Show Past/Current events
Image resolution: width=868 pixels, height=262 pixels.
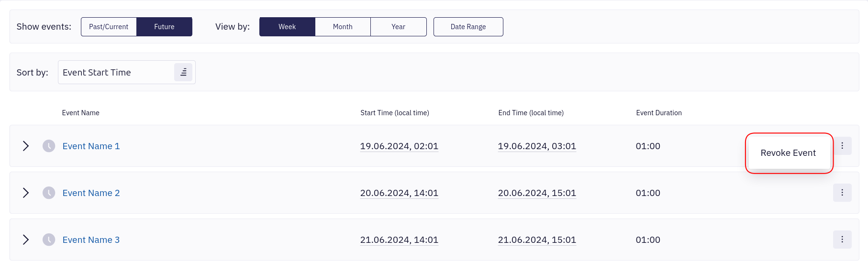pyautogui.click(x=109, y=27)
